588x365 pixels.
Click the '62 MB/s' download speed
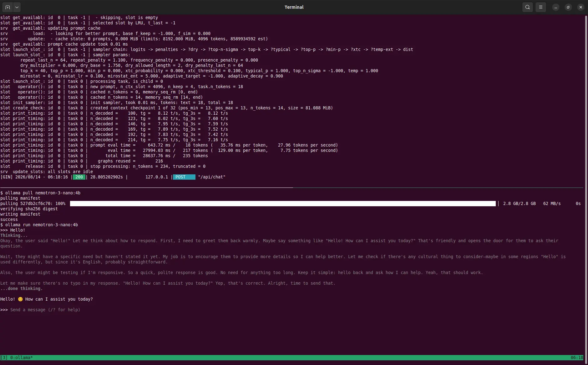click(552, 203)
